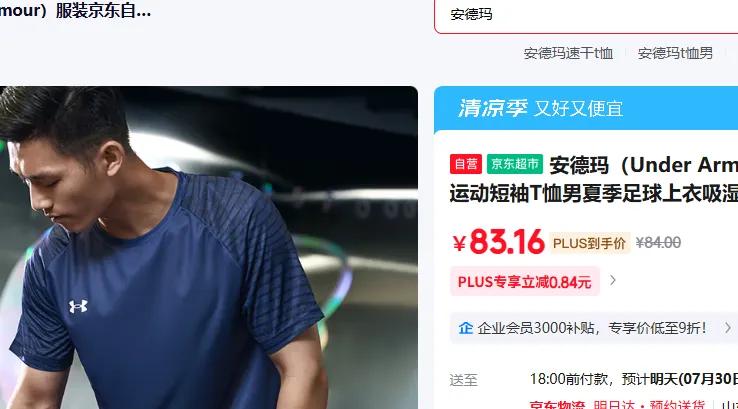Click the Under Armour logo on shirt

point(78,306)
